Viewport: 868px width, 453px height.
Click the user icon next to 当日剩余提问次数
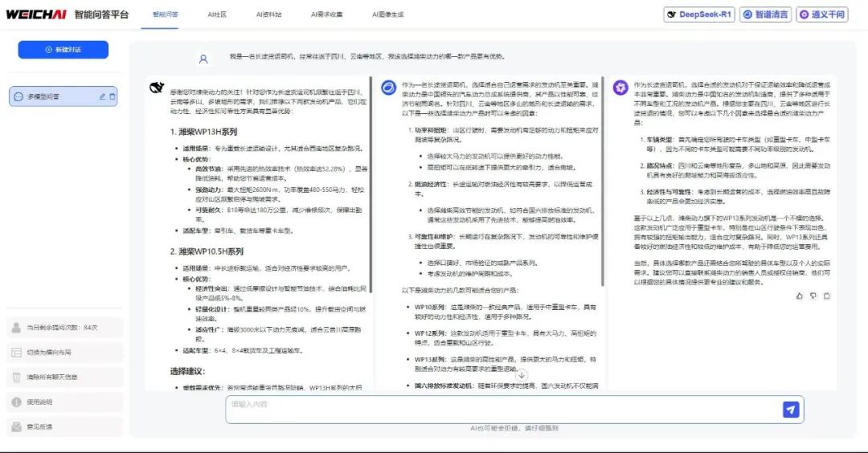[x=17, y=328]
